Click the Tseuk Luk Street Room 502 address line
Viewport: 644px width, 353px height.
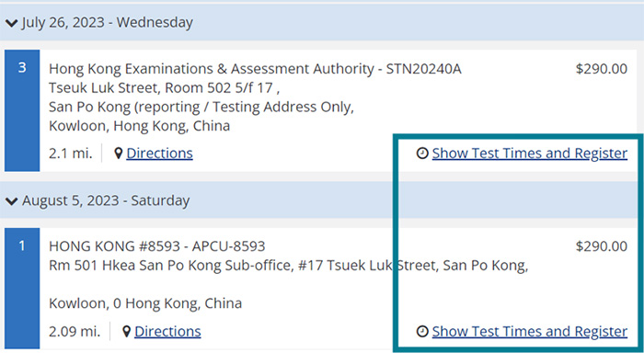[165, 88]
